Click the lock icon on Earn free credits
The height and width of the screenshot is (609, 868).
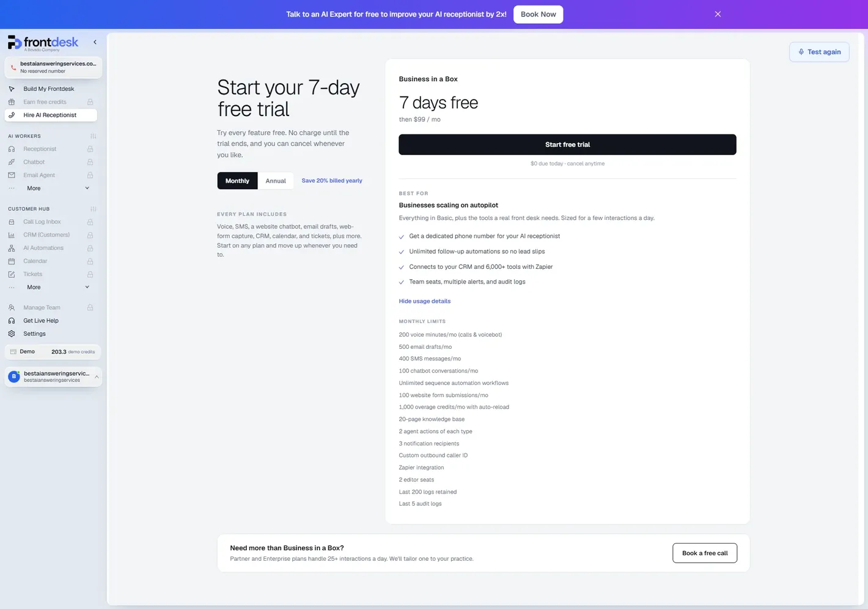[90, 102]
